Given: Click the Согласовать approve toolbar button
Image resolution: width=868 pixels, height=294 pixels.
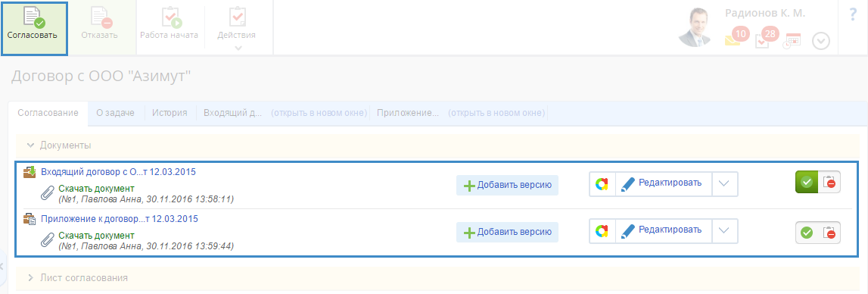Looking at the screenshot, I should [x=34, y=28].
